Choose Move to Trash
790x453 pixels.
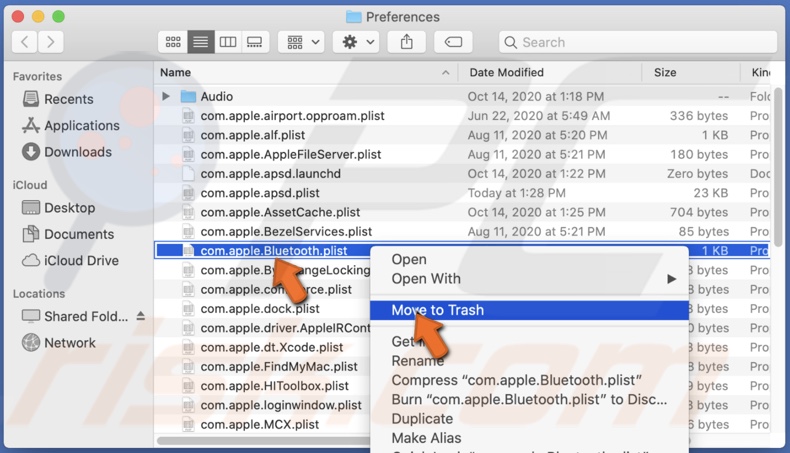point(530,310)
